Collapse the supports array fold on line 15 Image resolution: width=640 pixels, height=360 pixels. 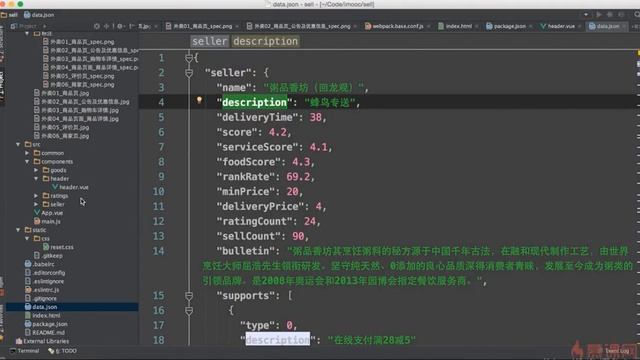[189, 296]
